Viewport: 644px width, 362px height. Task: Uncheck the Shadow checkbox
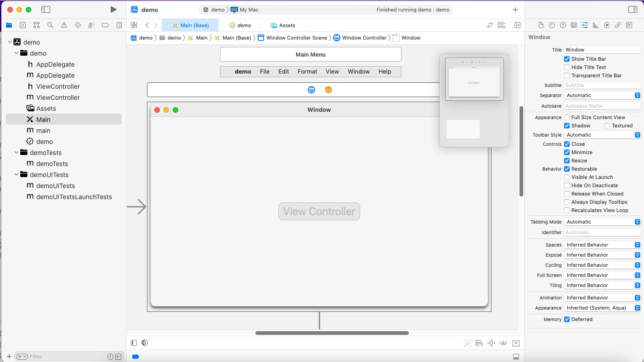tap(567, 126)
